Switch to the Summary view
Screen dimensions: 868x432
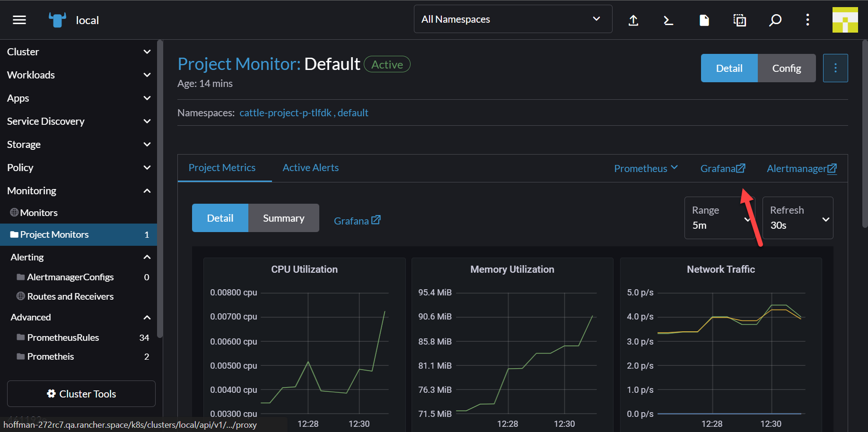click(283, 218)
